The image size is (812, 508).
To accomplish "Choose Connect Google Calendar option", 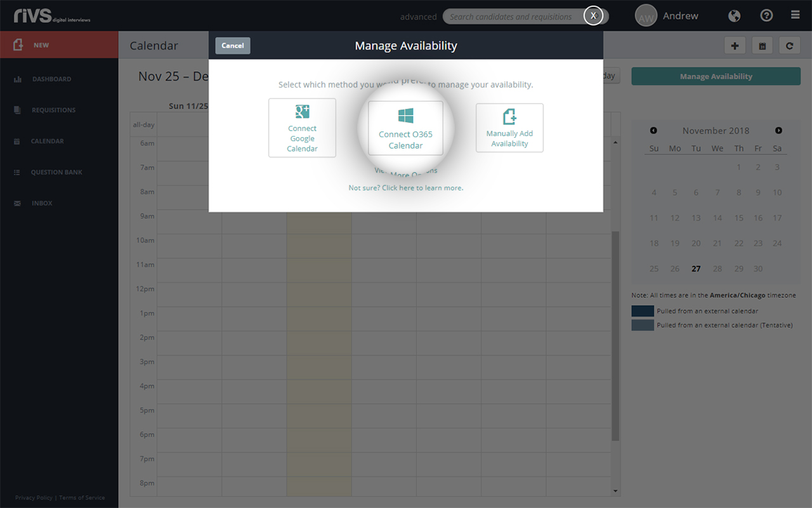I will [302, 128].
